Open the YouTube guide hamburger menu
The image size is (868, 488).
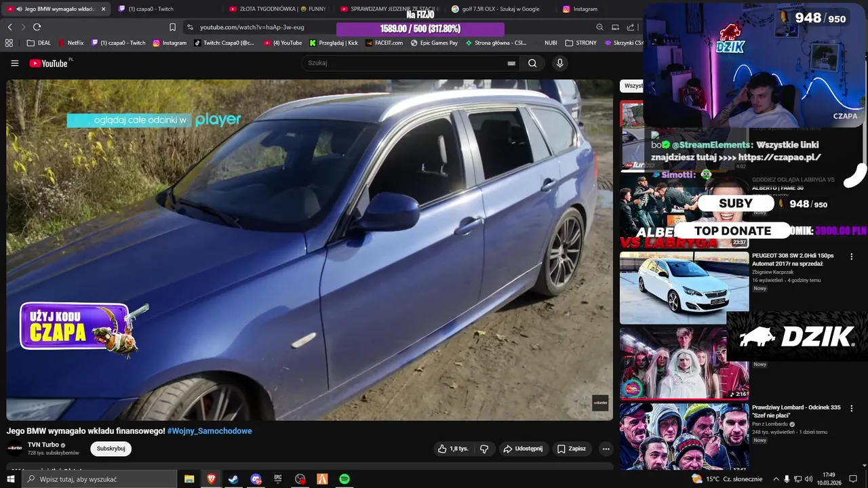[15, 63]
